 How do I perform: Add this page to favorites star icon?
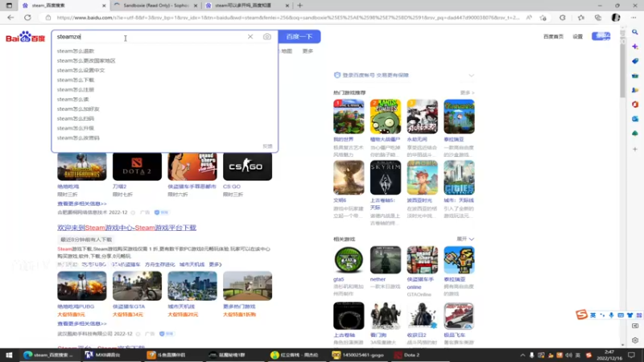click(543, 18)
